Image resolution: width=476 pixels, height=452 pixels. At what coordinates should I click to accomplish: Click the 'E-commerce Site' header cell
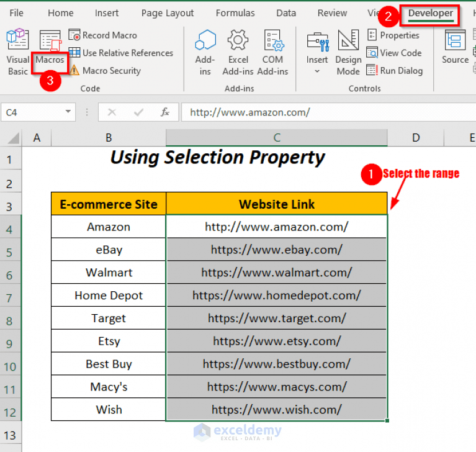coord(109,204)
